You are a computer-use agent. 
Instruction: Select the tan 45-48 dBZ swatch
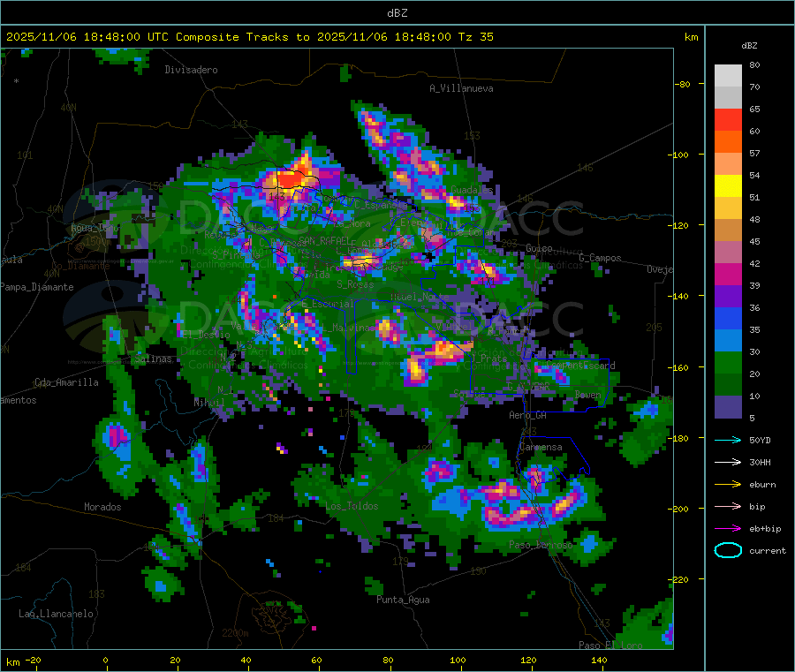pyautogui.click(x=728, y=230)
